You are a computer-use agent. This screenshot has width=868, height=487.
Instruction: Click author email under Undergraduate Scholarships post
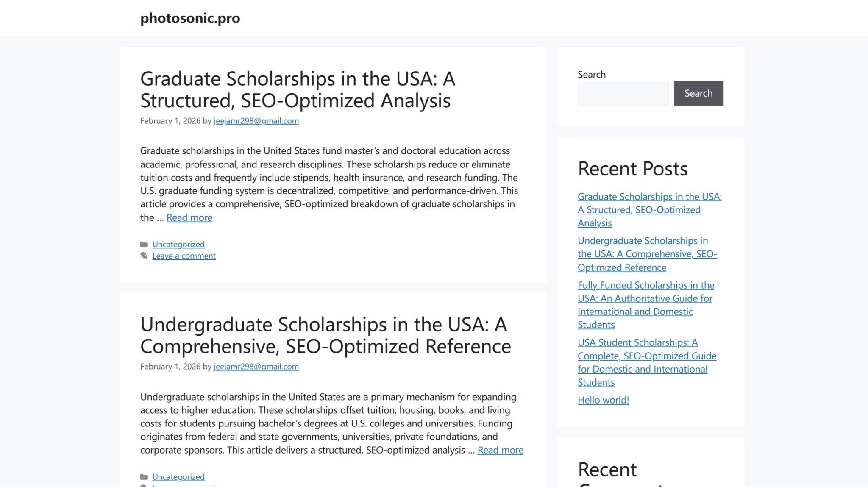256,367
